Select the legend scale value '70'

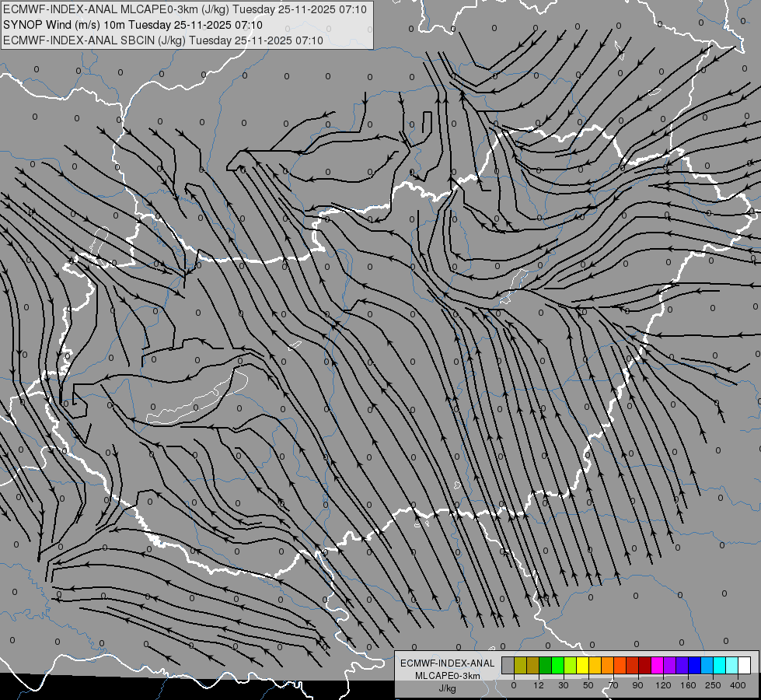click(613, 685)
